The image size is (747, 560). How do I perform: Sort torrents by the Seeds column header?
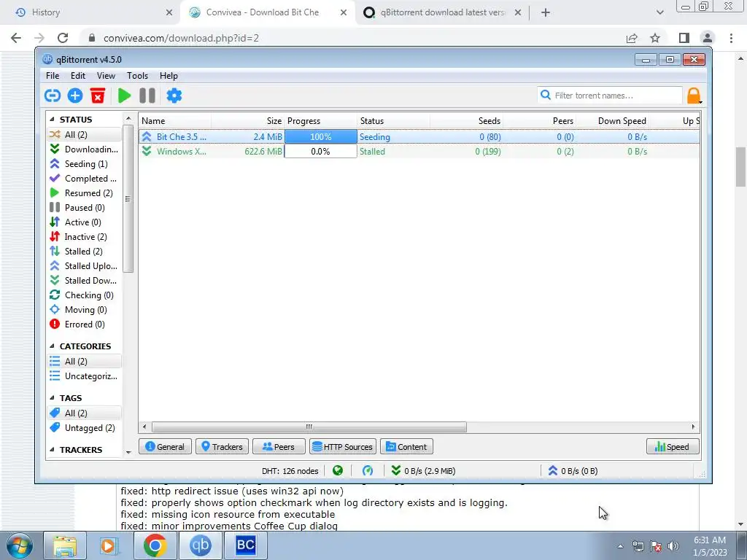click(466, 121)
